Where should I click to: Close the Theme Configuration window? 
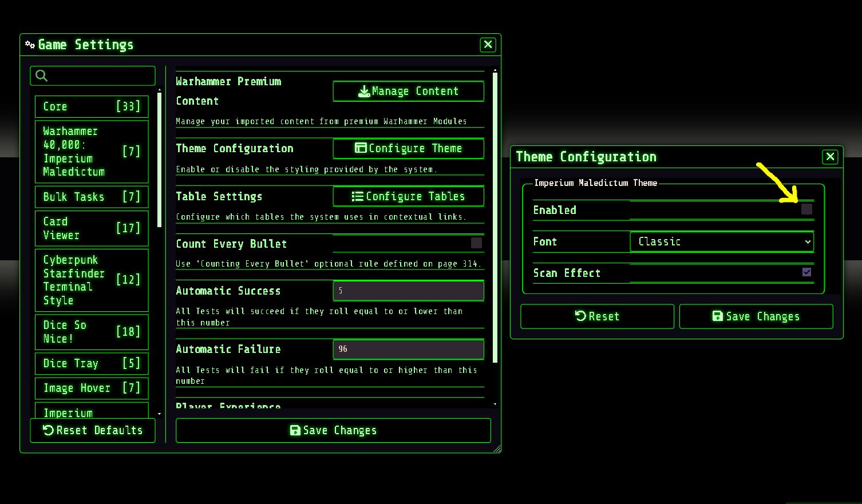pyautogui.click(x=830, y=157)
